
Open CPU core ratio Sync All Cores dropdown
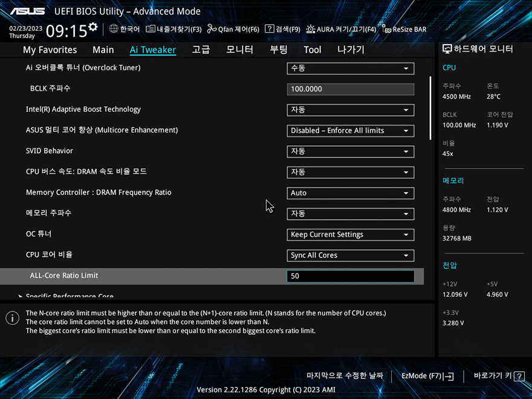[x=350, y=255]
